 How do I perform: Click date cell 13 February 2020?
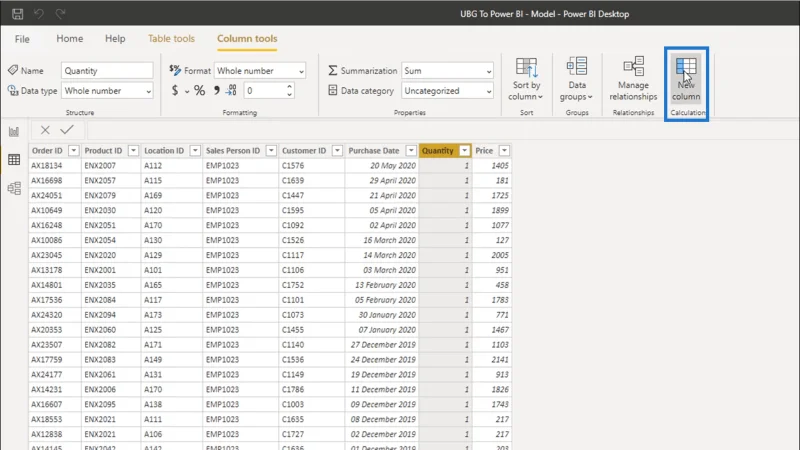point(382,285)
